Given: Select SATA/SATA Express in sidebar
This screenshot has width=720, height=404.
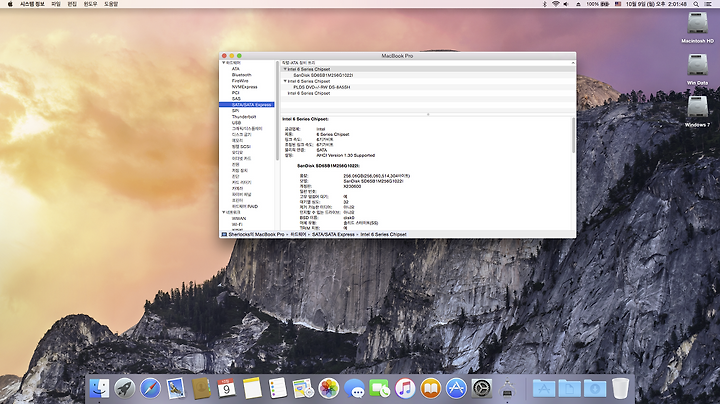Looking at the screenshot, I should click(247, 105).
